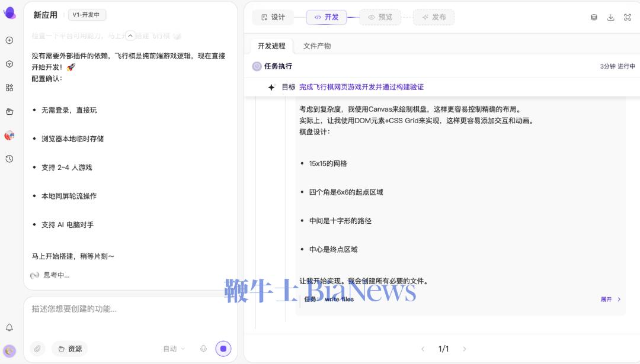The height and width of the screenshot is (364, 640).
Task: Click the 资源 button
Action: coord(70,349)
